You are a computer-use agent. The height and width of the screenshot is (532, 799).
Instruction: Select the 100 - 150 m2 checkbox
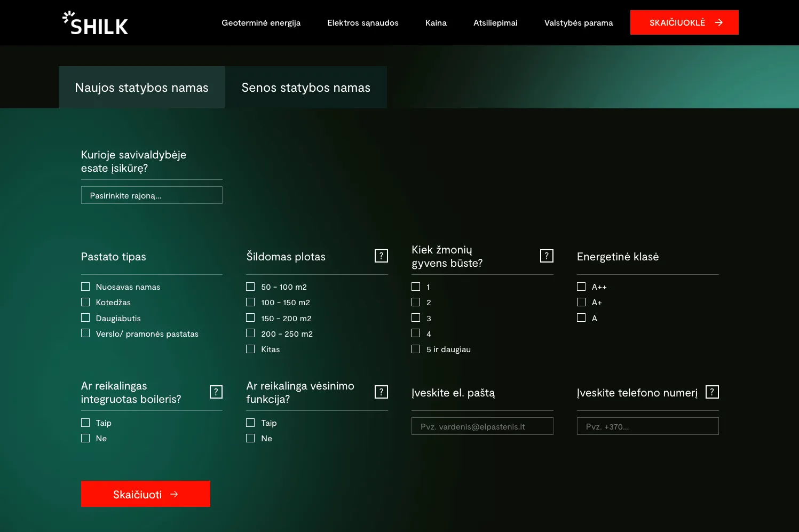(x=250, y=303)
